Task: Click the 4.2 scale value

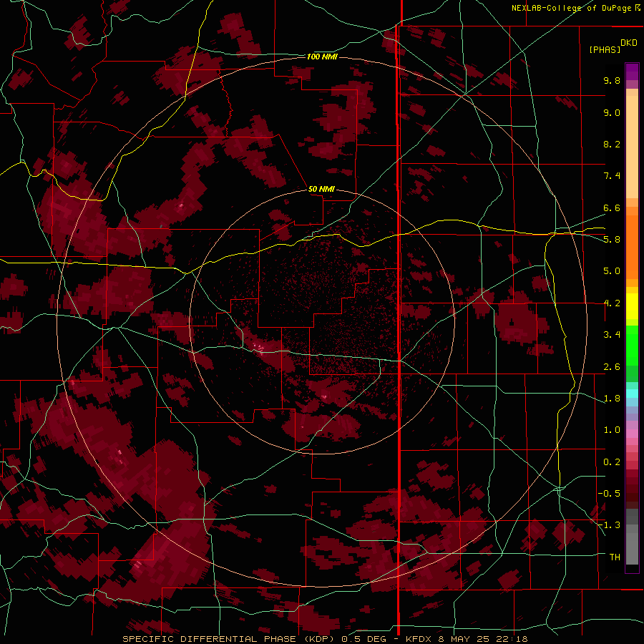Action: (612, 303)
